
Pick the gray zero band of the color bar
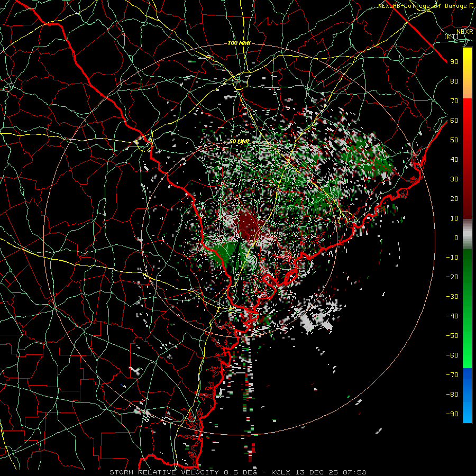pyautogui.click(x=467, y=234)
